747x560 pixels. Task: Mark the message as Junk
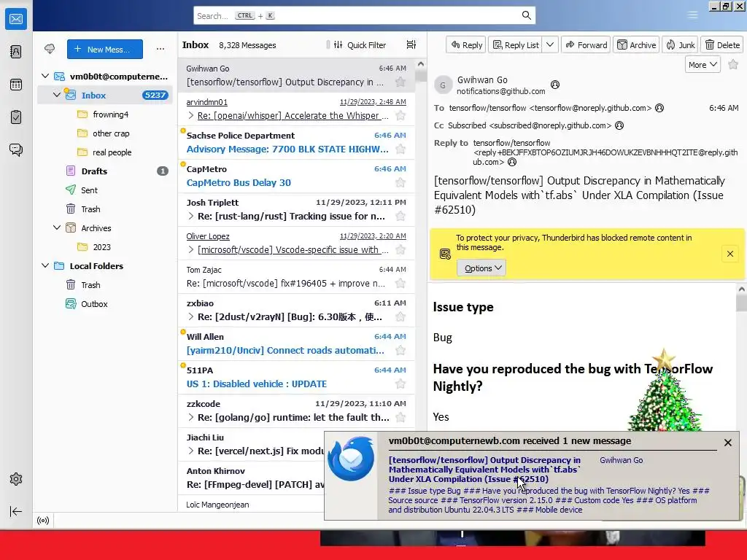tap(681, 44)
